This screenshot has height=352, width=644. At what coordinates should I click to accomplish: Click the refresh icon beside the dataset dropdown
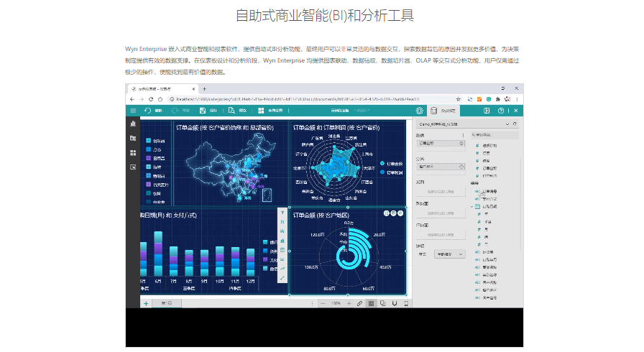[515, 124]
